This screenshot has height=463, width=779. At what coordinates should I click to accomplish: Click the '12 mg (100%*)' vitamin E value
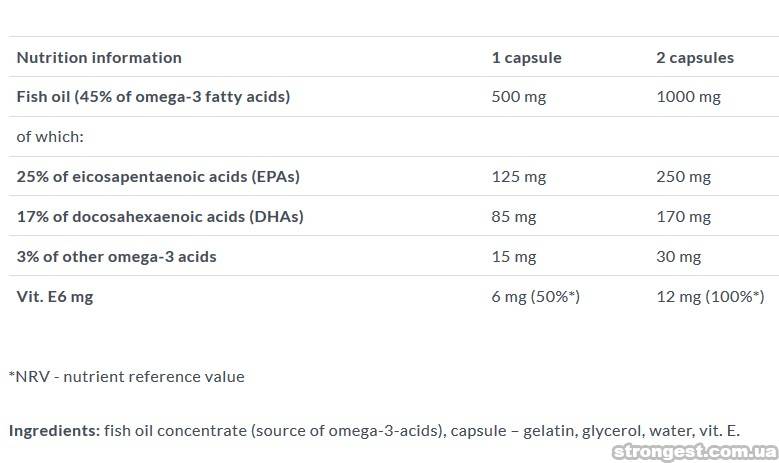click(710, 296)
